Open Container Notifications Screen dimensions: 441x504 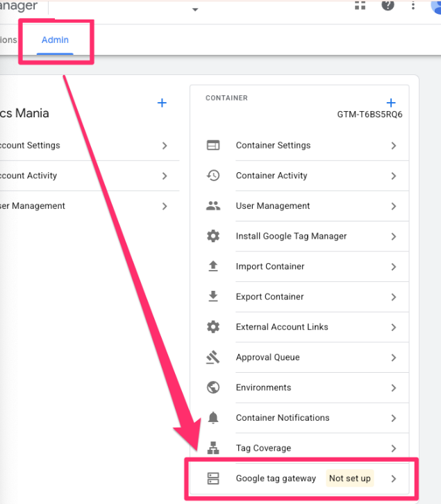(299, 418)
